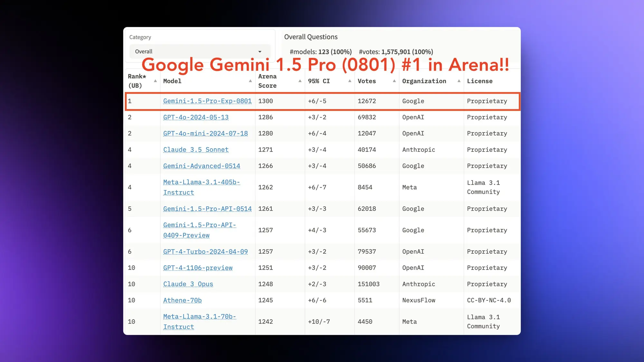Select the Arena Score cell 1261
The image size is (644, 362).
[265, 209]
